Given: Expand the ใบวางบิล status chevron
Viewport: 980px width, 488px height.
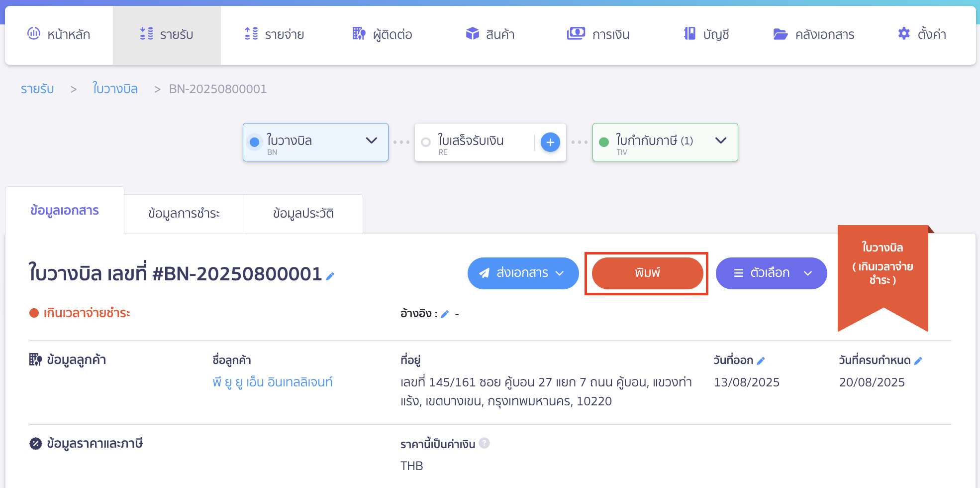Looking at the screenshot, I should (x=371, y=141).
